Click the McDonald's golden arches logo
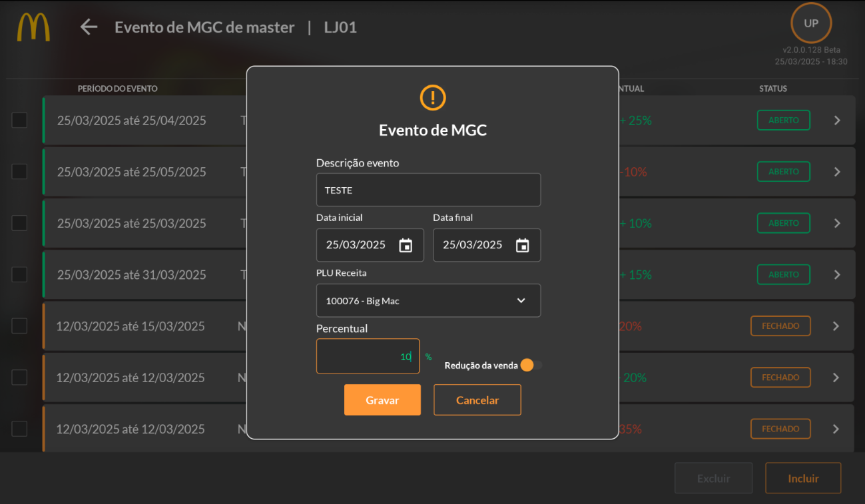The width and height of the screenshot is (865, 504). (x=33, y=27)
